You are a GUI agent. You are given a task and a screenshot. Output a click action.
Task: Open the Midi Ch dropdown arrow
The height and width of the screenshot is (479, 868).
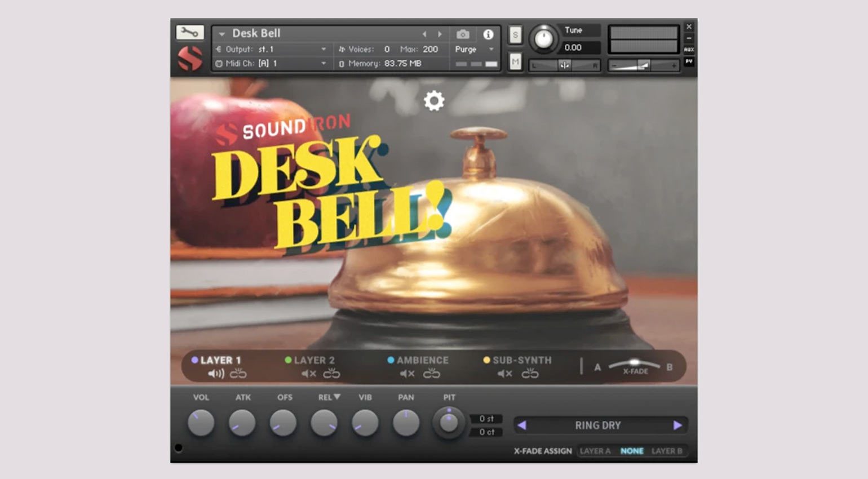(x=324, y=64)
